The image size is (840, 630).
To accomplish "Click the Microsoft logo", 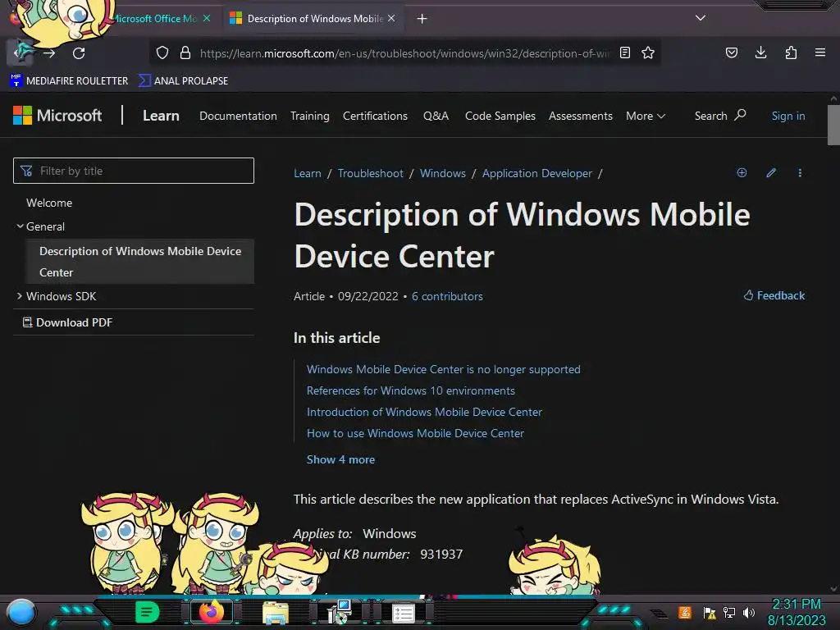I will pos(57,115).
